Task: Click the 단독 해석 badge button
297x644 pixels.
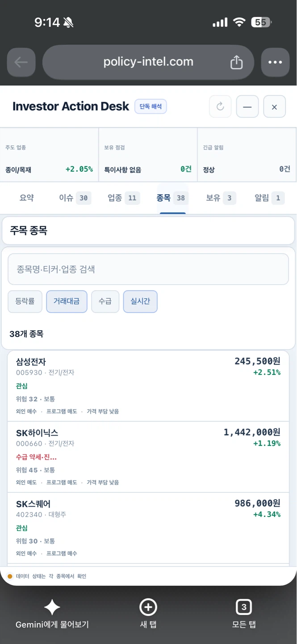Action: [151, 107]
